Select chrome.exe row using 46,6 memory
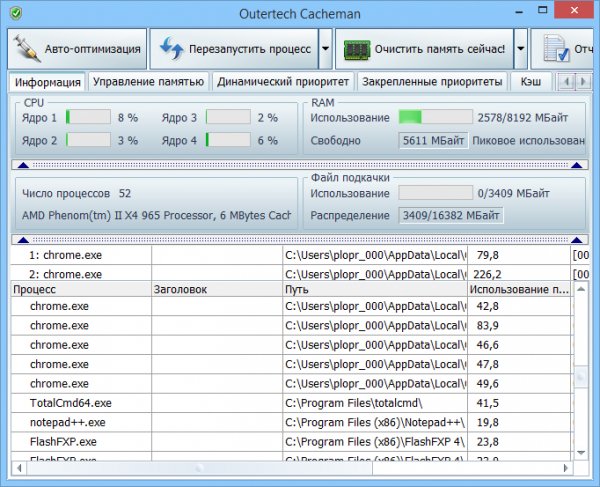 pyautogui.click(x=292, y=345)
